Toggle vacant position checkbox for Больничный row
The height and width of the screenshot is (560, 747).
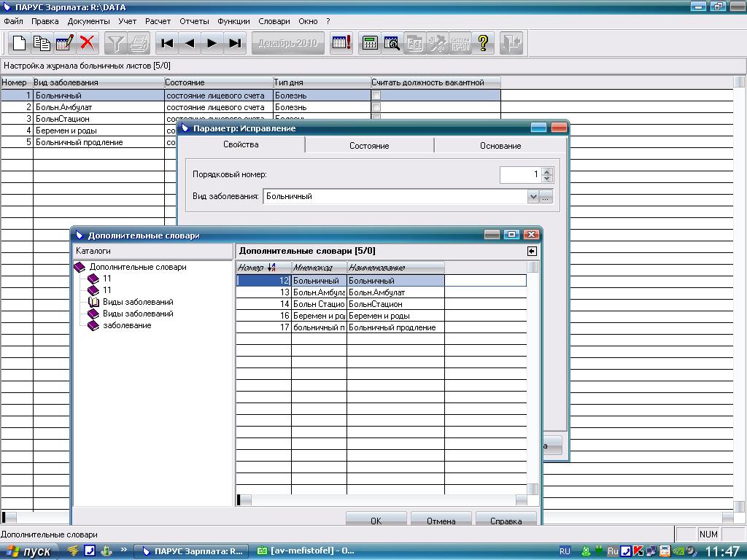(x=376, y=96)
